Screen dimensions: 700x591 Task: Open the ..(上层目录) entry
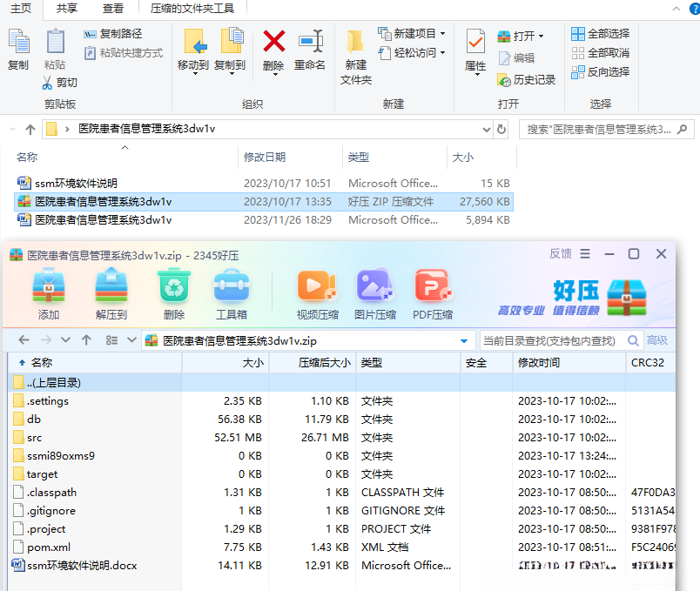pos(341,383)
